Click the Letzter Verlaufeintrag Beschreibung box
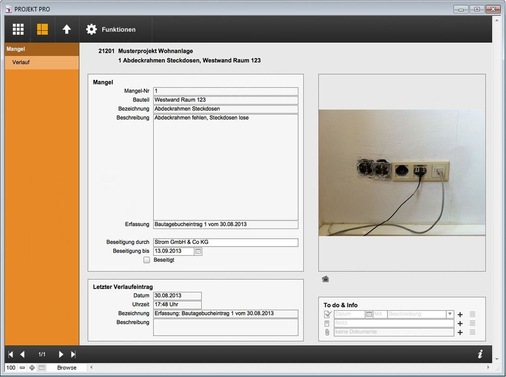The height and width of the screenshot is (377, 506). pos(226,327)
